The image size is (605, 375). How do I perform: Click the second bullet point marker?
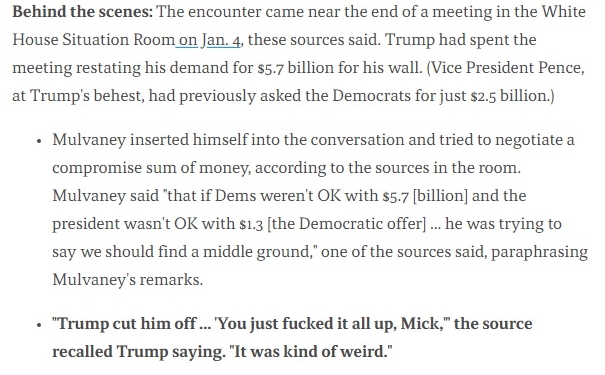(39, 325)
